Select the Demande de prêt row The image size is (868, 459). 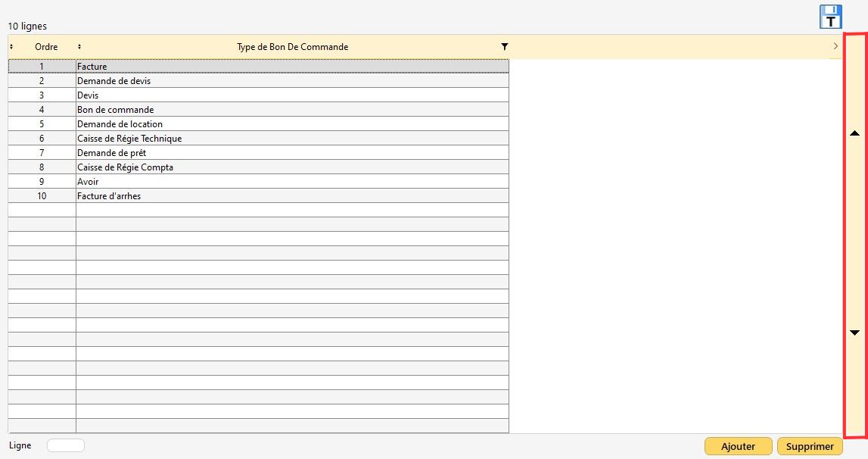click(291, 153)
